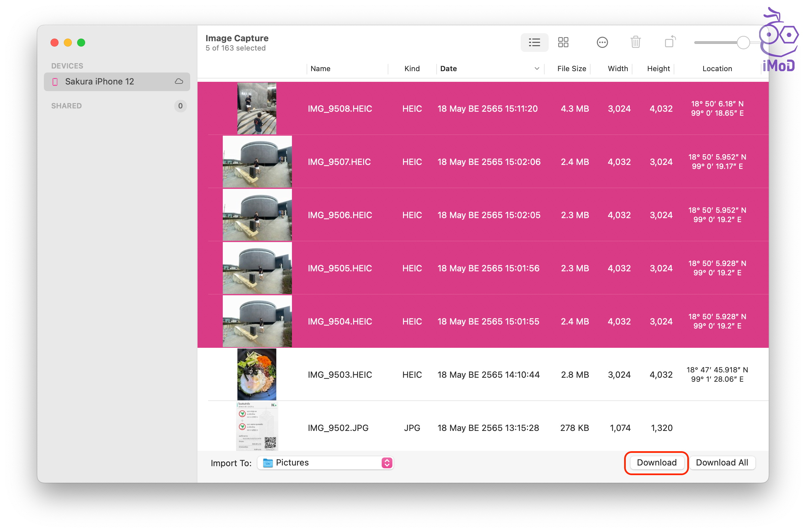Toggle the Date column sort chevron
Viewport: 806px width, 532px height.
(x=537, y=68)
